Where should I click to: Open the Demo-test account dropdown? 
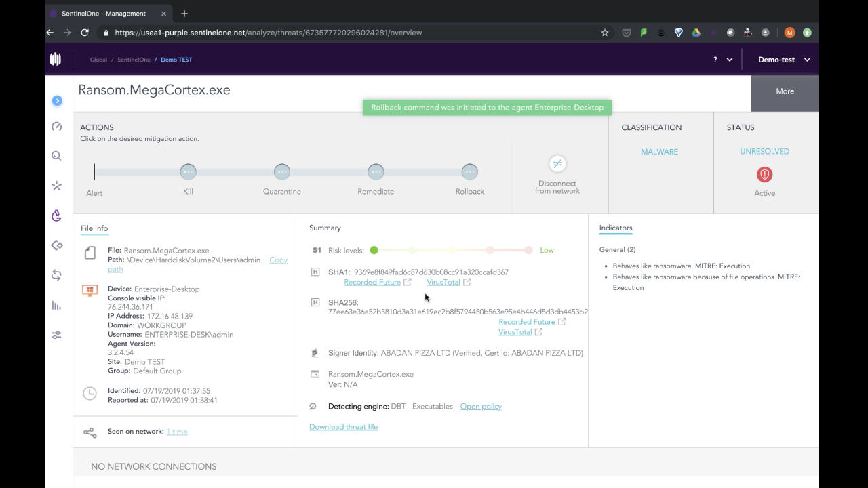[784, 60]
